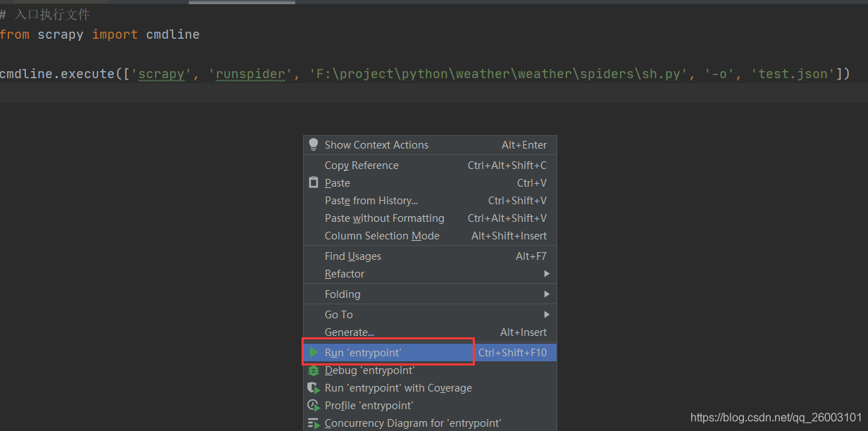The height and width of the screenshot is (431, 868).
Task: Click the bug icon beside Debug 'entrypoint'
Action: coord(314,370)
